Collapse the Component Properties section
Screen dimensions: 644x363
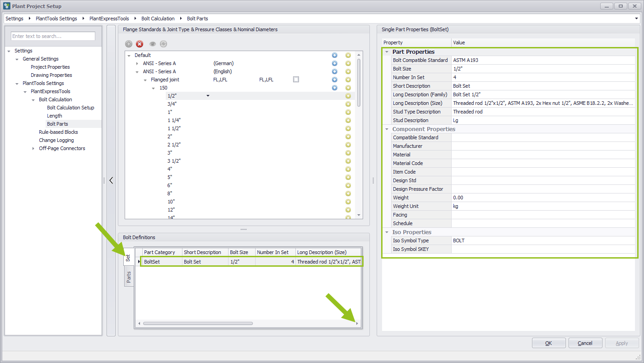pyautogui.click(x=387, y=129)
